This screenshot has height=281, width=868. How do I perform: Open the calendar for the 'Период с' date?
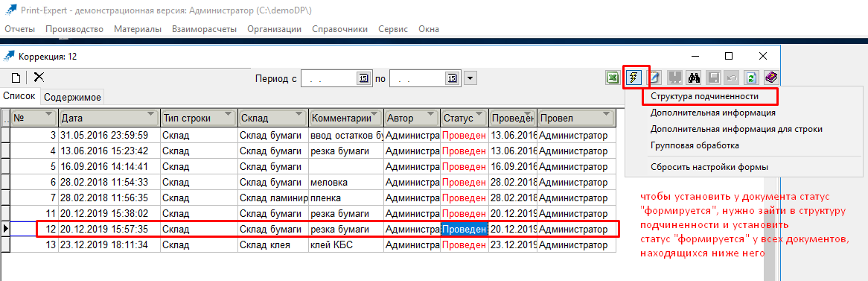point(363,79)
